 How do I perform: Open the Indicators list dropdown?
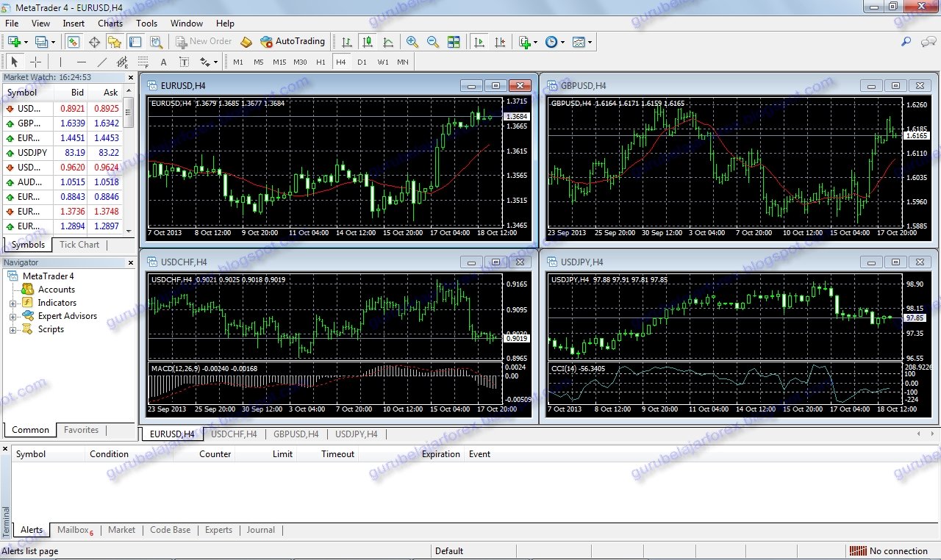coord(535,42)
